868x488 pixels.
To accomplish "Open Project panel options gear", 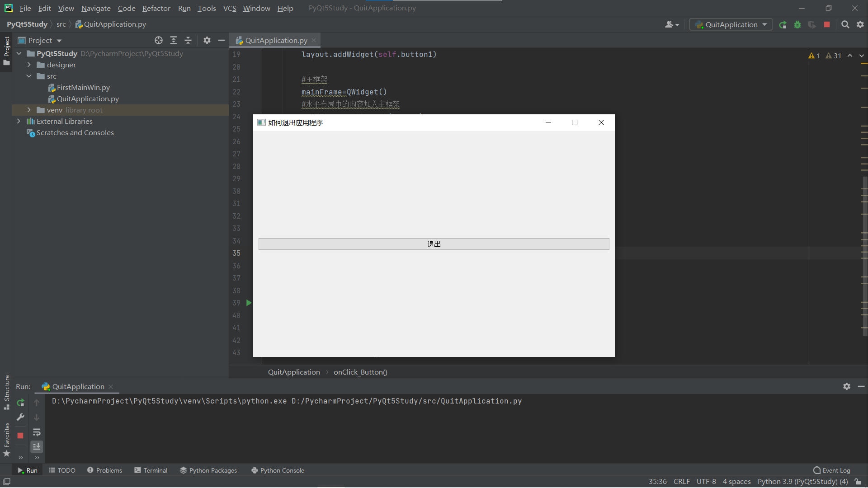I will click(x=207, y=40).
